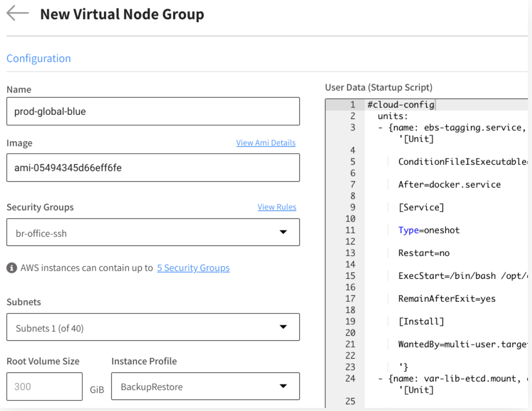Click the chevron on the Security Groups selector
532x411 pixels.
tap(284, 233)
